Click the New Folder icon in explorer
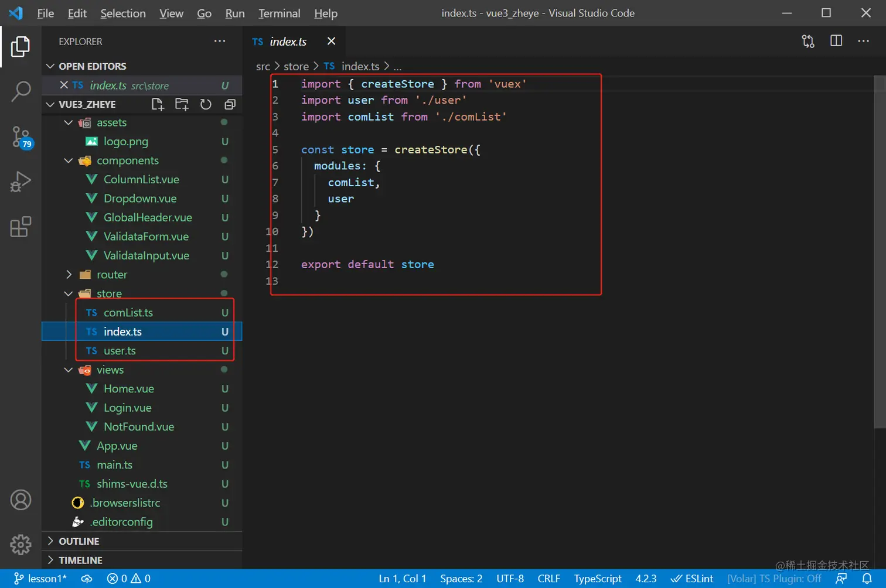The width and height of the screenshot is (886, 588). (182, 104)
